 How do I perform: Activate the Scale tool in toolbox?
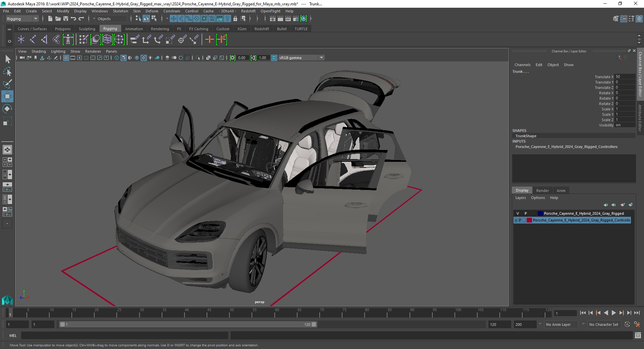pos(7,121)
